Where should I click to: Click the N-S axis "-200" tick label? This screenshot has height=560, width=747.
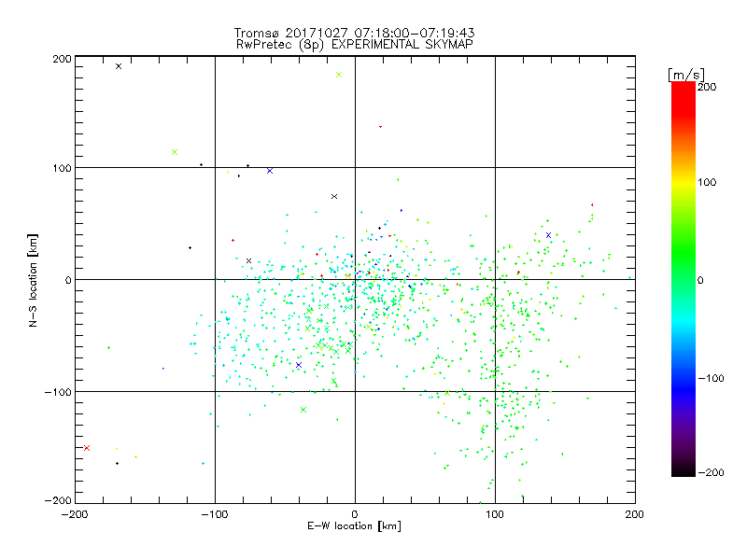point(58,500)
